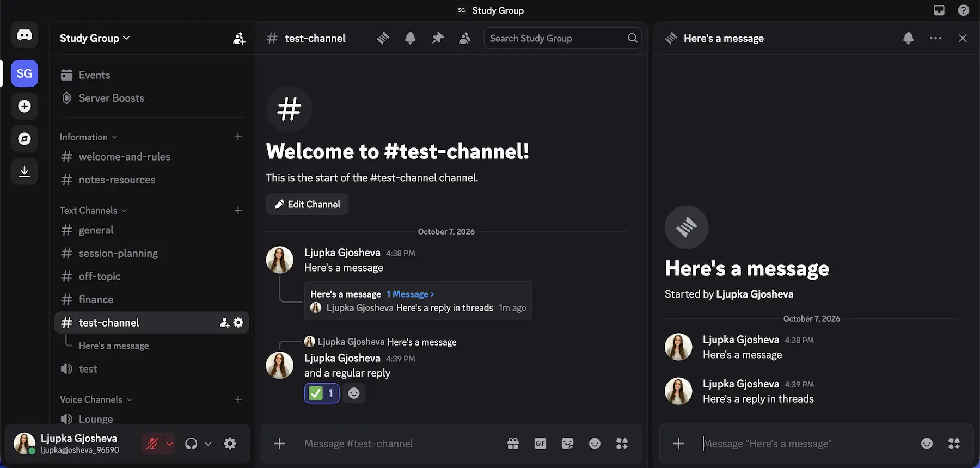
Task: Invite people icon next to Study Group header
Action: tap(239, 38)
